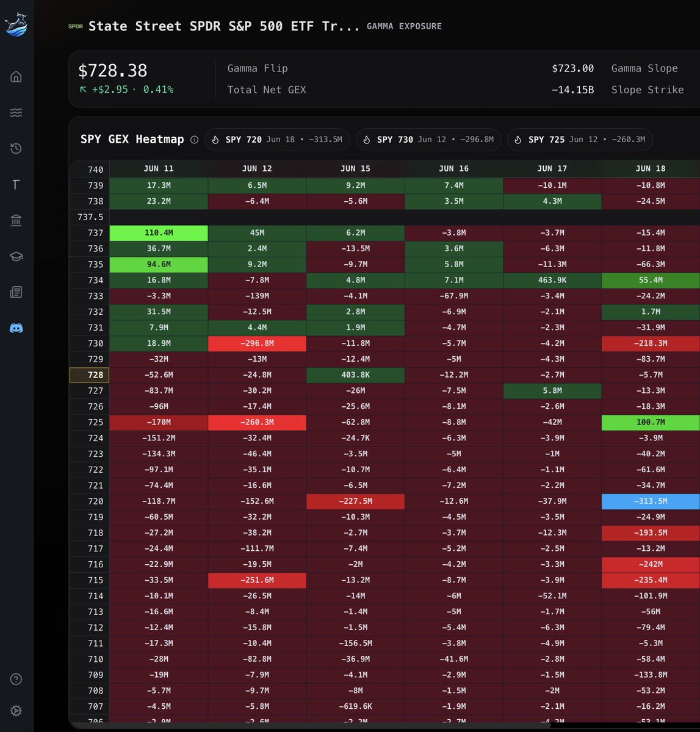Click the -242M cell
The width and height of the screenshot is (700, 732).
pyautogui.click(x=651, y=564)
